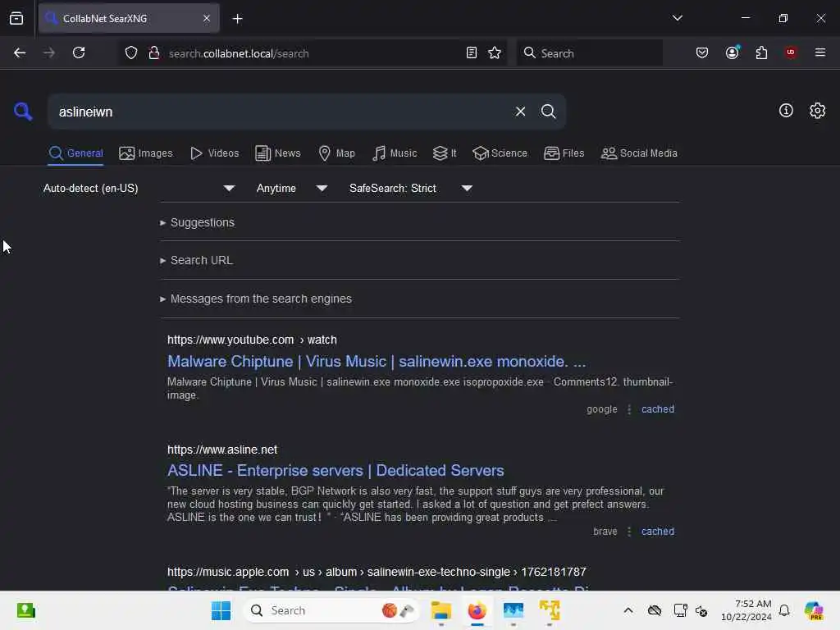Open the ASLINE Enterprise servers result
Image resolution: width=840 pixels, height=630 pixels.
point(336,470)
